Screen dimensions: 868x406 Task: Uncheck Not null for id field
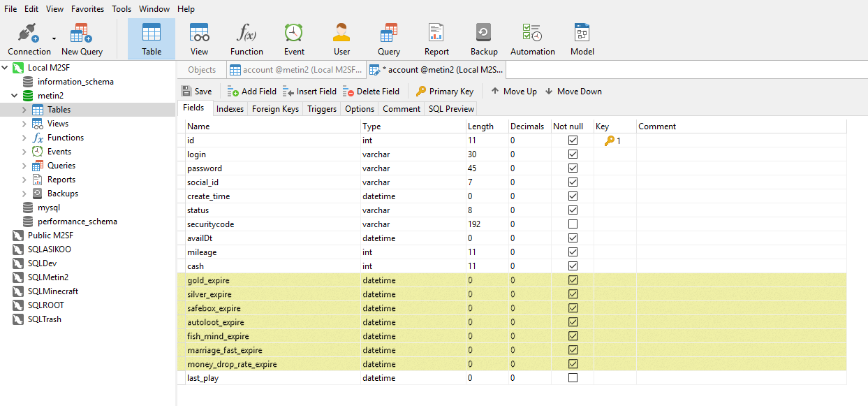[x=573, y=140]
